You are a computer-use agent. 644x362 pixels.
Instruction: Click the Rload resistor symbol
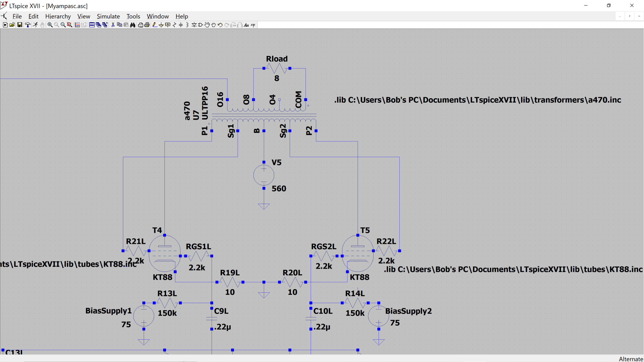(277, 68)
